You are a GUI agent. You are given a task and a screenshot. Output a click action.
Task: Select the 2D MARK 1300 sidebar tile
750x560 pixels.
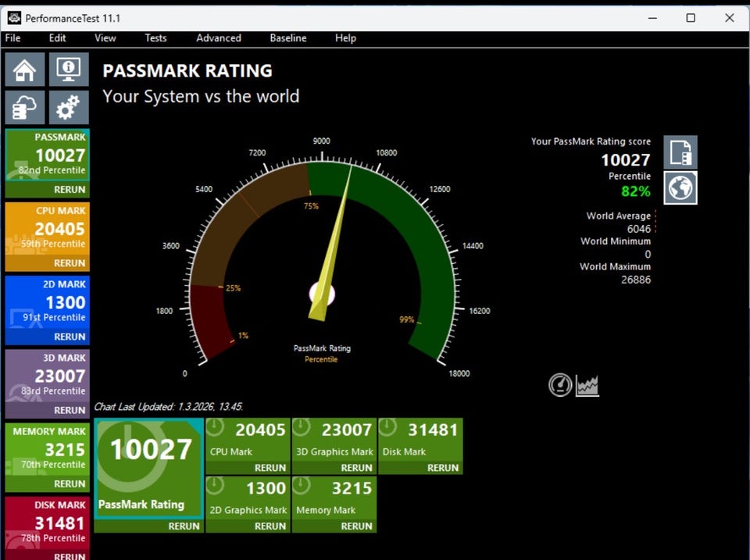tap(48, 302)
